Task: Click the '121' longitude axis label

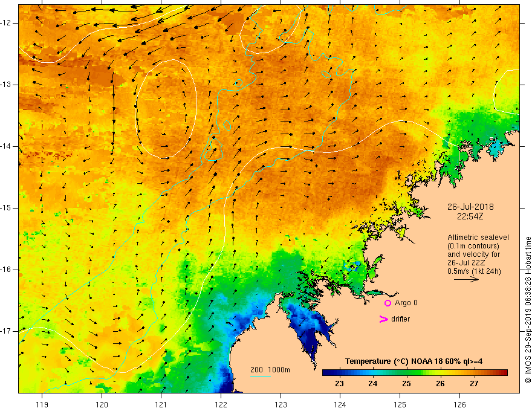Action: click(161, 404)
